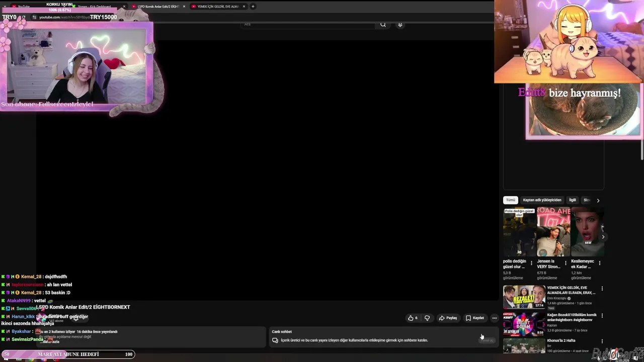This screenshot has width=644, height=362.
Task: Open options for Kağan BozokX105bölüm video
Action: point(602,316)
